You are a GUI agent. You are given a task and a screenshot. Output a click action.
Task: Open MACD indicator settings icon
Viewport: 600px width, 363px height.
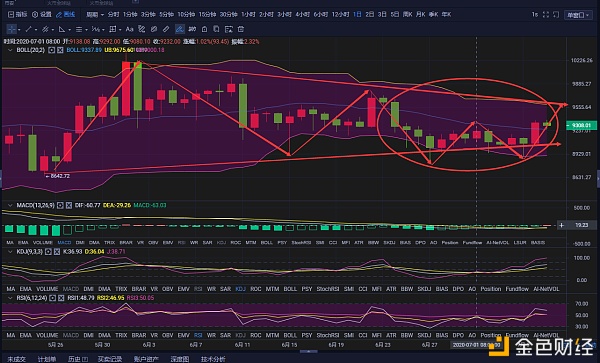(60, 205)
